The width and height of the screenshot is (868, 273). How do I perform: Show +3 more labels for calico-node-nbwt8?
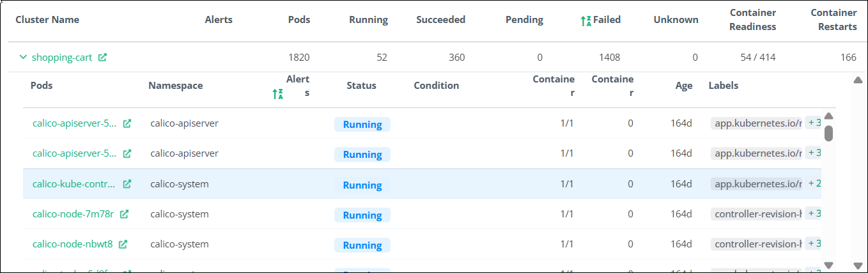[814, 244]
